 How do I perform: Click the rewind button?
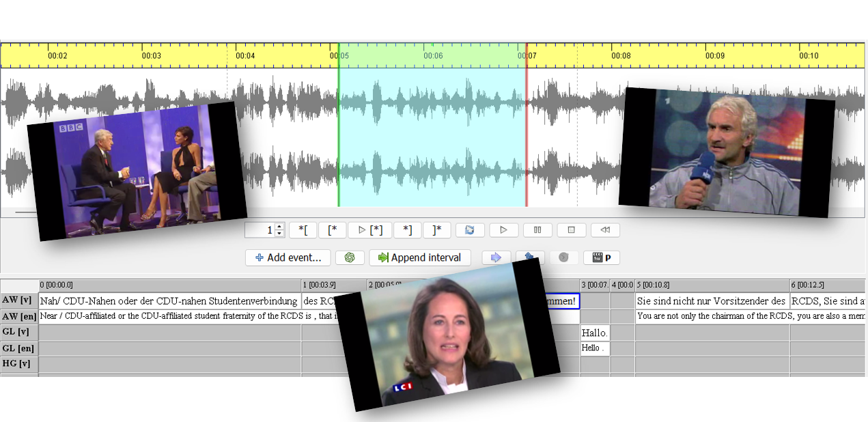605,230
